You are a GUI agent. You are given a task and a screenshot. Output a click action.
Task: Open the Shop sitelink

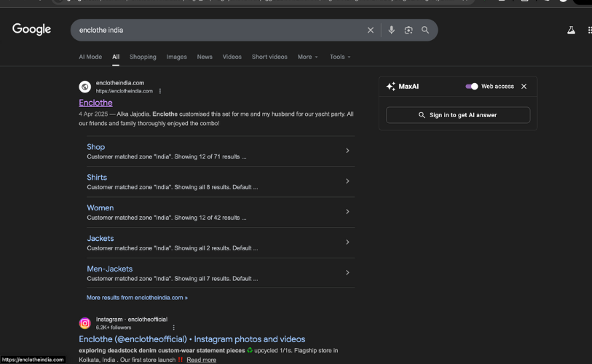[x=96, y=147]
